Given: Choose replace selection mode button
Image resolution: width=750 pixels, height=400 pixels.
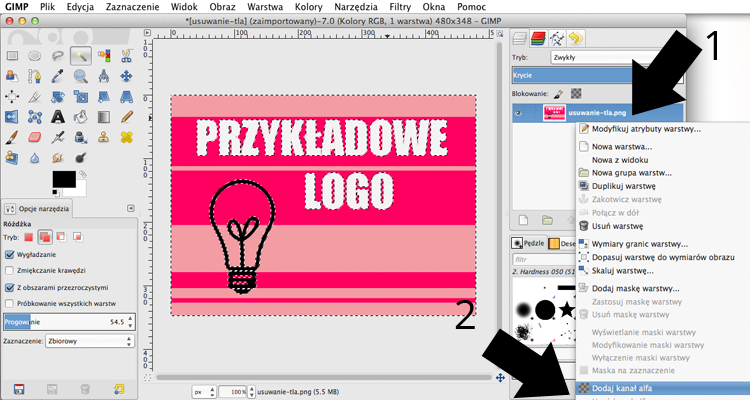Looking at the screenshot, I should pos(29,237).
